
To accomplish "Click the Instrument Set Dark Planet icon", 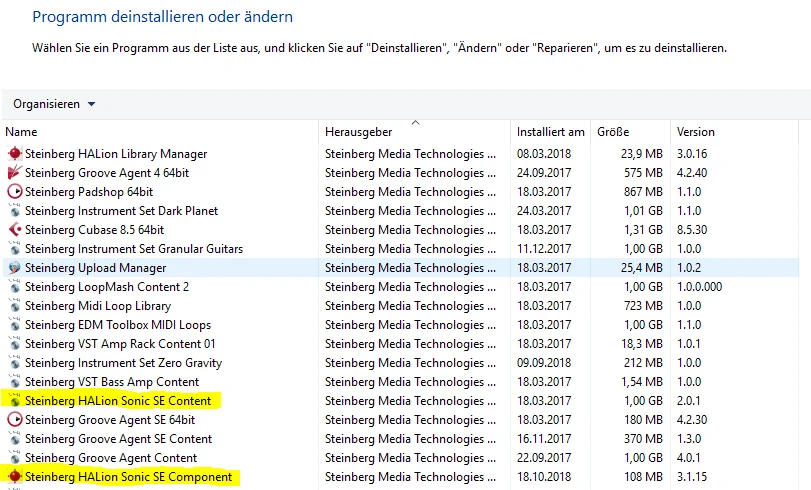I will (15, 211).
